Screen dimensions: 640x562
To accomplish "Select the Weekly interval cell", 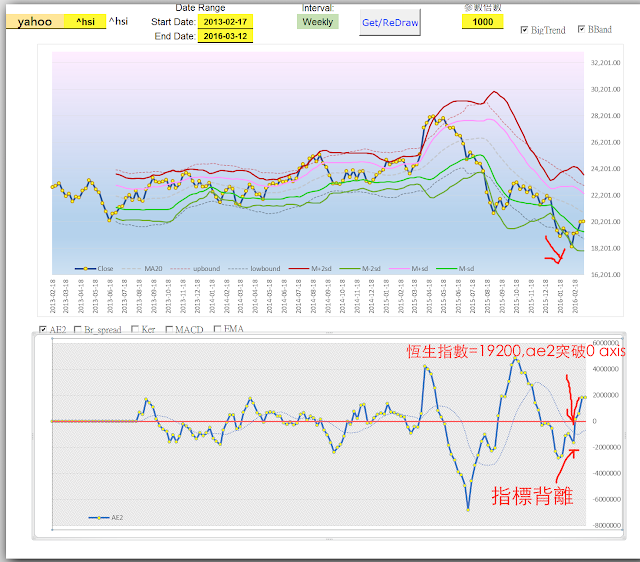I will click(x=318, y=22).
